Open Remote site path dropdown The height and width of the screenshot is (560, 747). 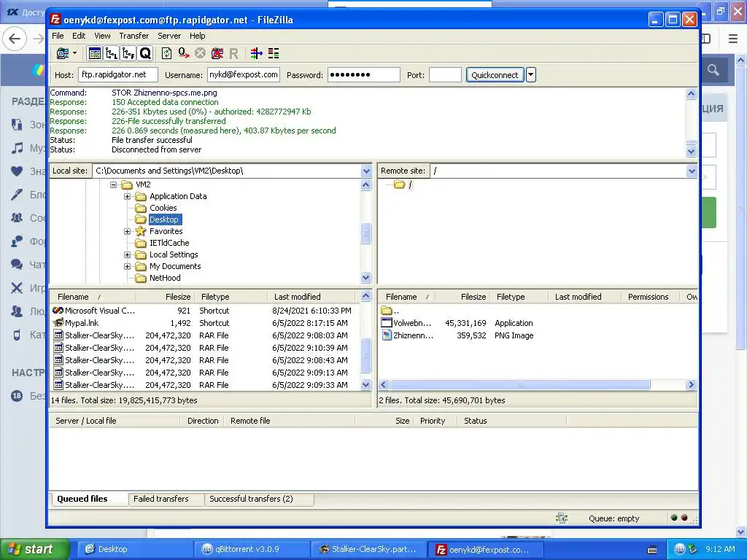click(692, 171)
